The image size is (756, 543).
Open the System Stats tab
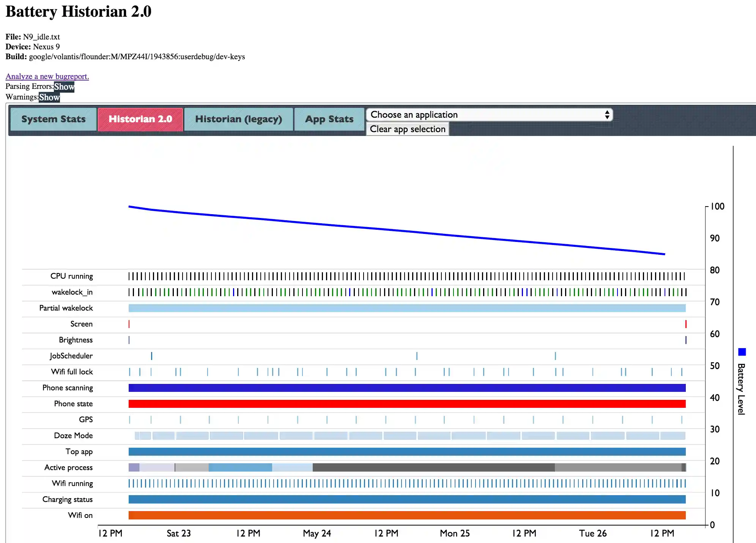(x=53, y=119)
